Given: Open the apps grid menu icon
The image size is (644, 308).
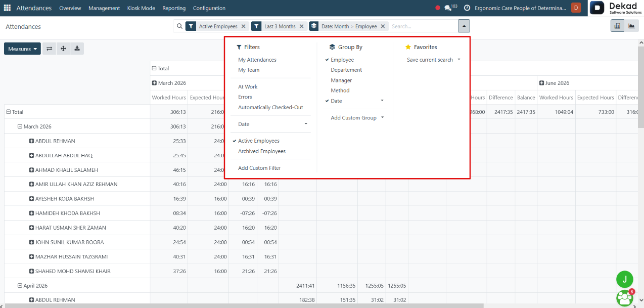Looking at the screenshot, I should coord(7,8).
